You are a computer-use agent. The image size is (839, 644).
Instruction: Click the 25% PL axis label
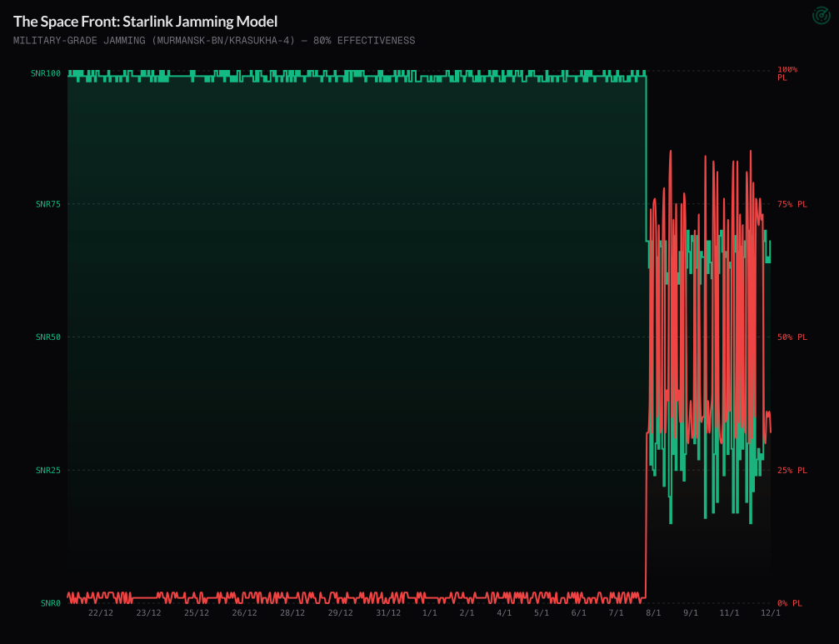pyautogui.click(x=792, y=470)
